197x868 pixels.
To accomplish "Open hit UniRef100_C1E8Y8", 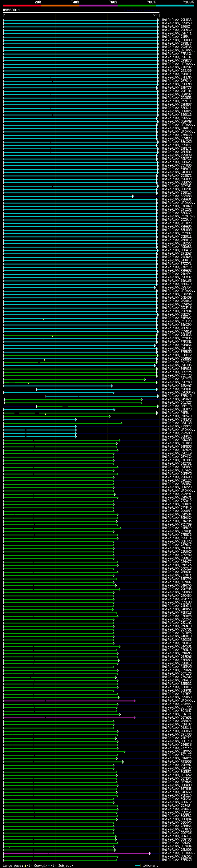I will [x=176, y=410].
